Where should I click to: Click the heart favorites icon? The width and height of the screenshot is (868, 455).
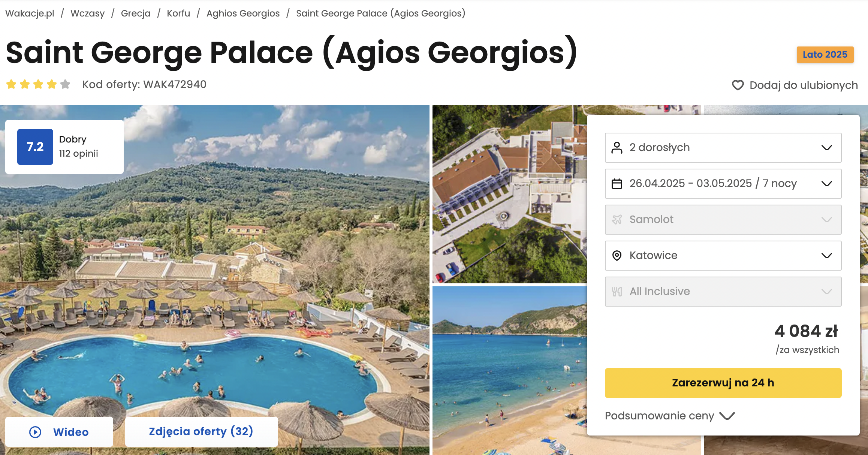pos(738,85)
